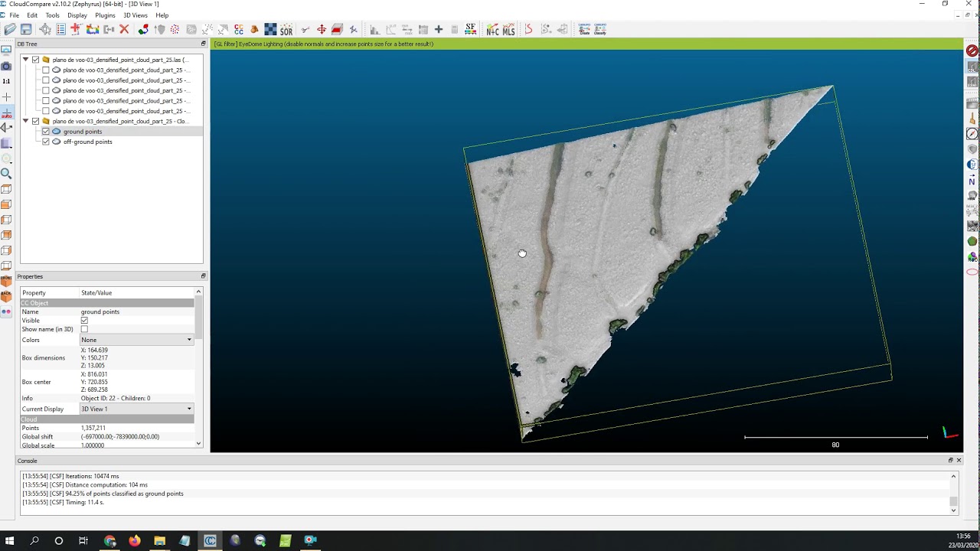Uncheck the off-ground points checkbox
The width and height of the screenshot is (980, 551).
[x=46, y=142]
